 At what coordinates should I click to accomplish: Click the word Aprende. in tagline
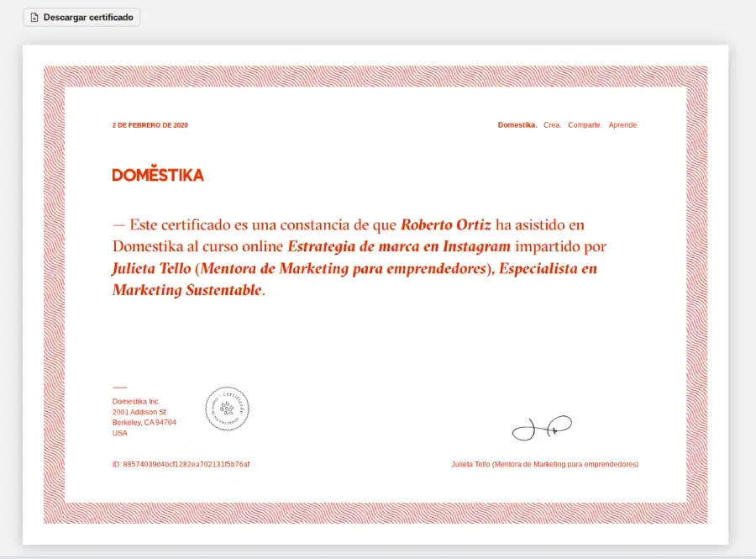pos(623,125)
